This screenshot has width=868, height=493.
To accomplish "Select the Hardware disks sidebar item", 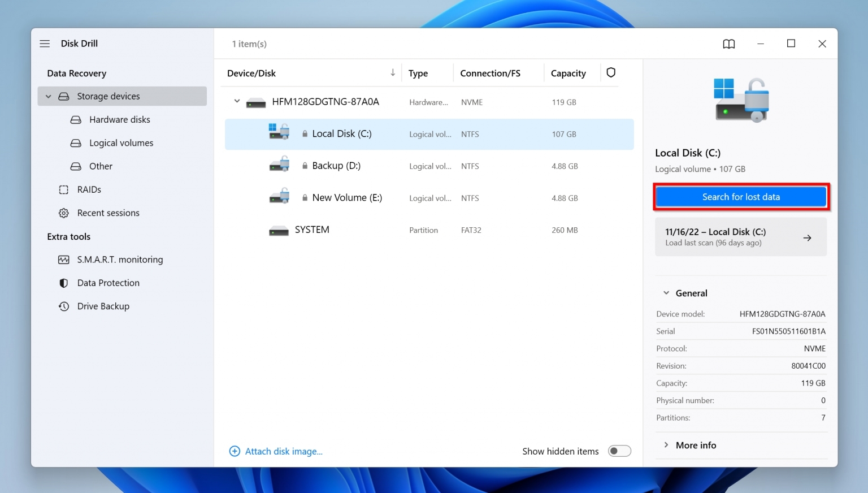I will coord(119,119).
